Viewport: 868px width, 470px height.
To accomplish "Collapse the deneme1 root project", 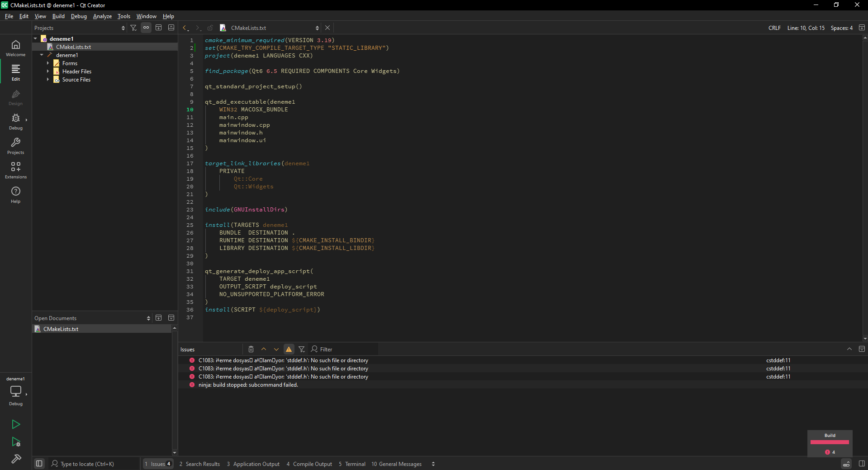I will (x=36, y=39).
